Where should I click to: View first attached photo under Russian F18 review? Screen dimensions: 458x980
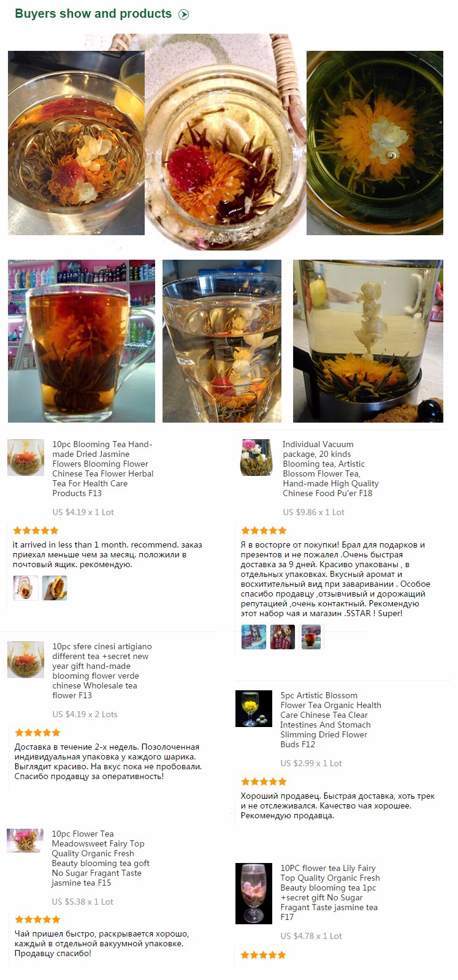[x=254, y=637]
